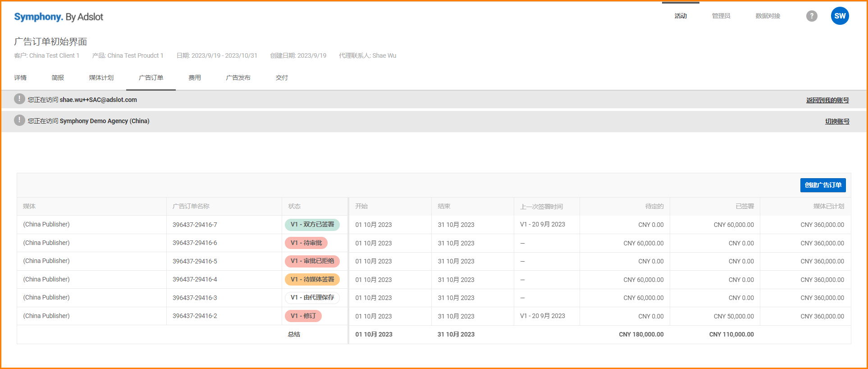Click the 广告订单名称 column header

point(191,206)
